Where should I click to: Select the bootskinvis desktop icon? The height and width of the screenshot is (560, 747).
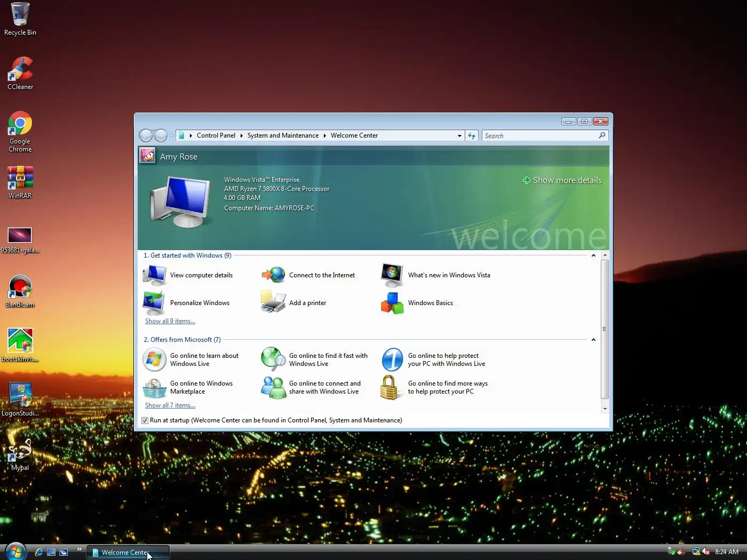point(20,346)
